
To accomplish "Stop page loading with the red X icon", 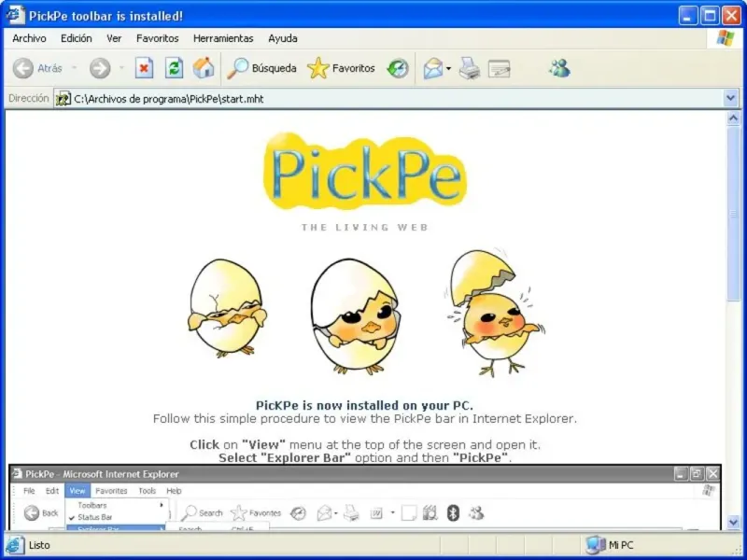I will click(x=144, y=68).
